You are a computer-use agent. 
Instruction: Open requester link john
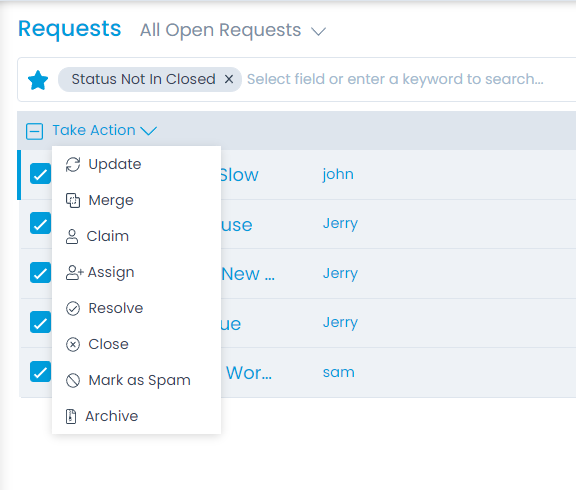338,174
